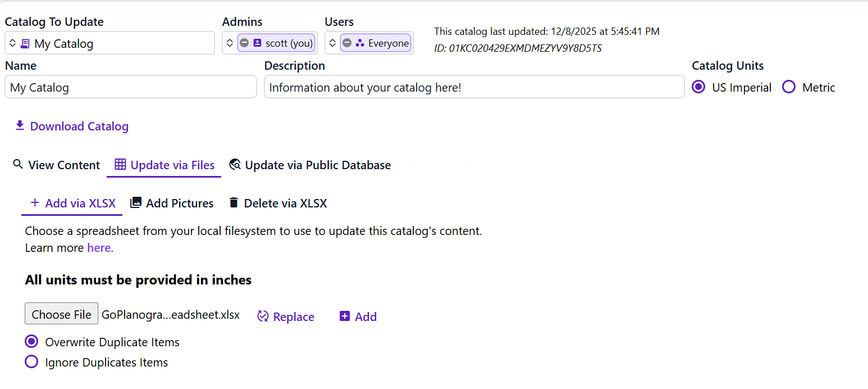Choose Ignore Duplicates Items option

coord(31,362)
